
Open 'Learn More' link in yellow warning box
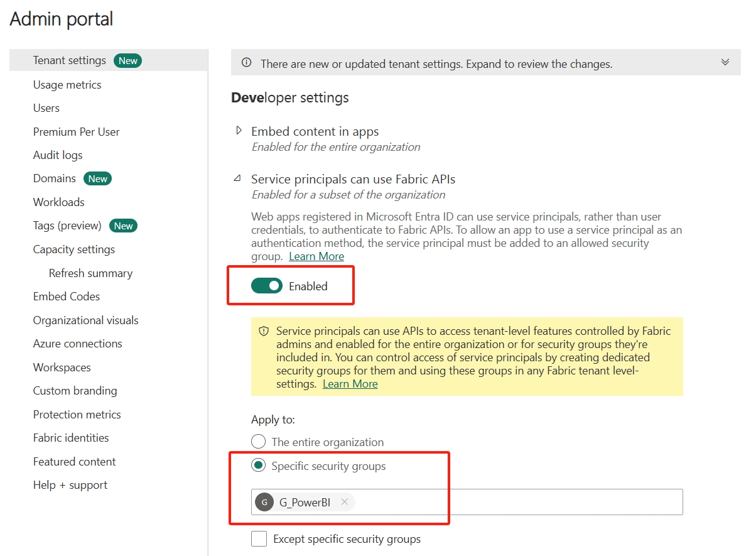[x=350, y=384]
